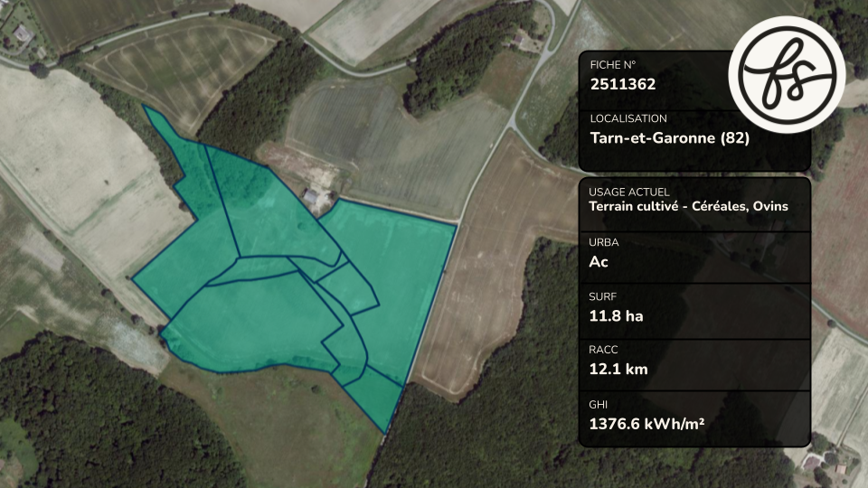
Task: Click the USAGE ACTUEL label
Action: [x=629, y=192]
